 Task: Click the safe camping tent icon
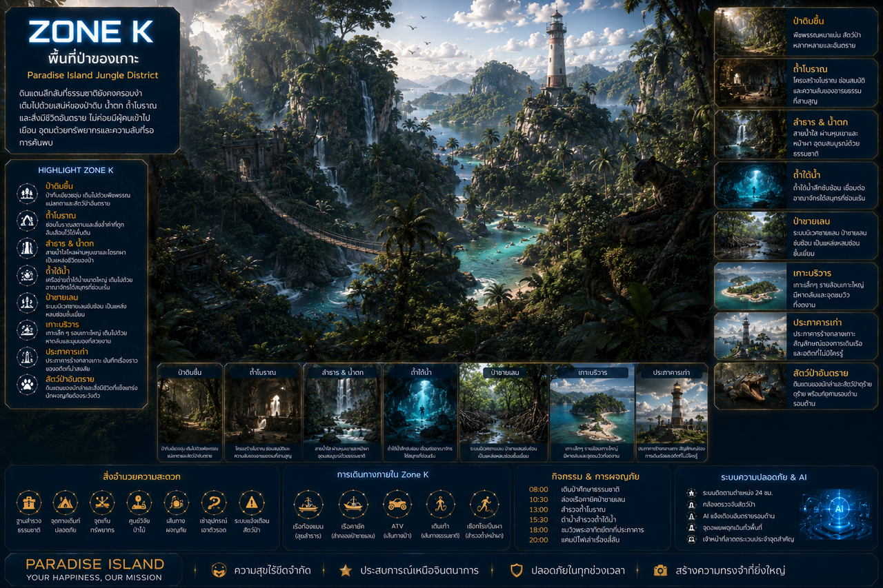pyautogui.click(x=65, y=502)
